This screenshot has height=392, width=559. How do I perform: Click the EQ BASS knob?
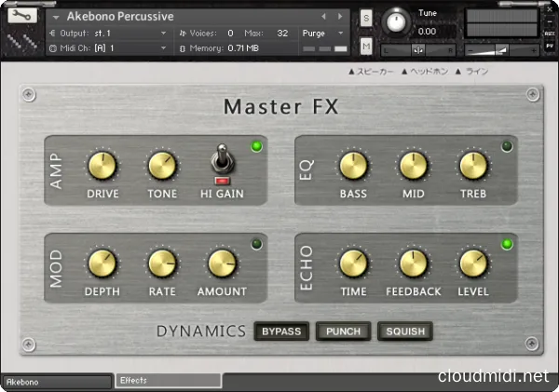pyautogui.click(x=353, y=166)
